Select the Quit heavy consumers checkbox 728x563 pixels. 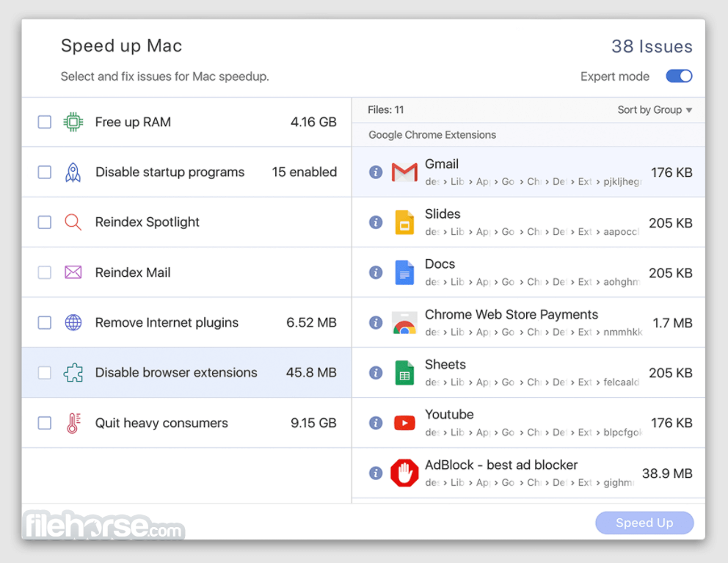tap(45, 423)
